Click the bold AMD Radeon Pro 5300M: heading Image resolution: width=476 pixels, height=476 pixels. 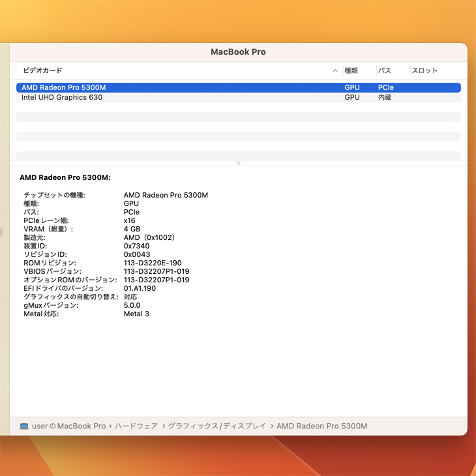pyautogui.click(x=65, y=177)
